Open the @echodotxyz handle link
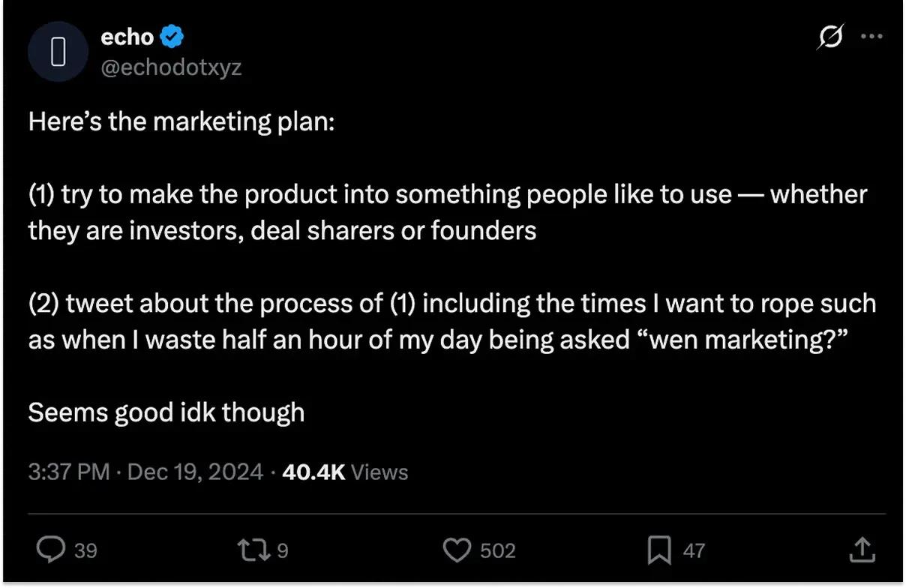906x588 pixels. pos(171,67)
